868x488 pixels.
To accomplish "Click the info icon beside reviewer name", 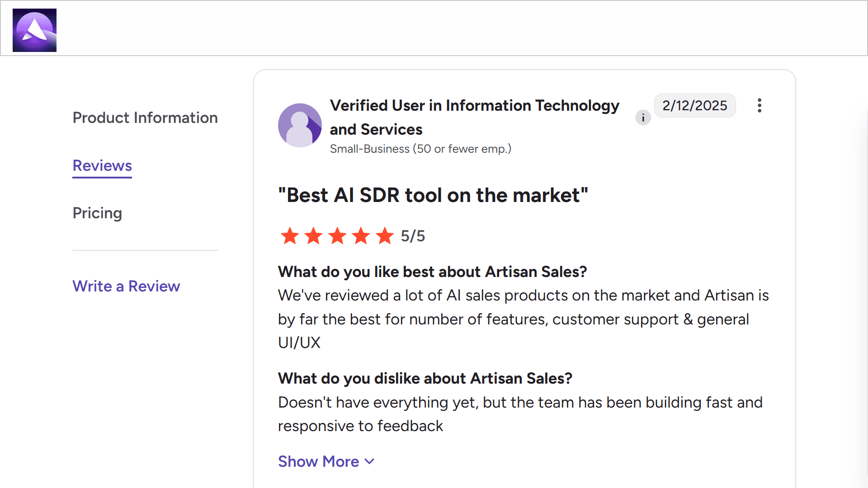I will (643, 117).
